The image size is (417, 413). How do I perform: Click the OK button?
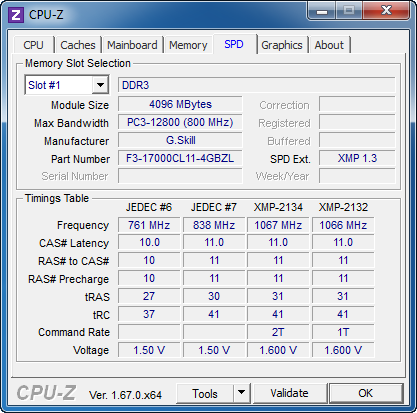[366, 393]
